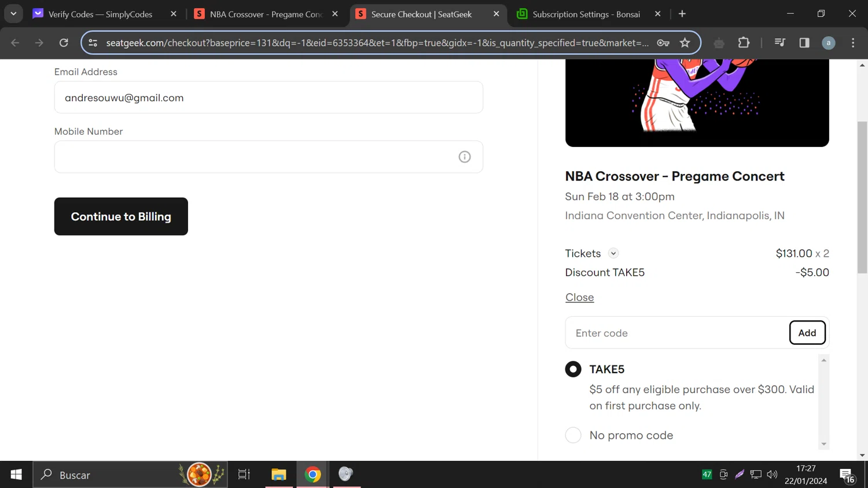
Task: Close the Subscription Settings - Bonsai tab
Action: click(657, 14)
